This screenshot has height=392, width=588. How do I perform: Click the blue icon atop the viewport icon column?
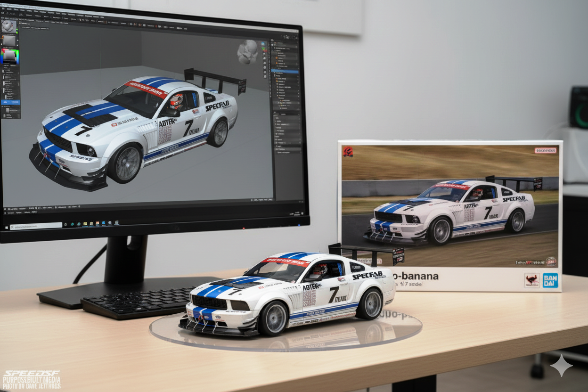click(x=263, y=44)
